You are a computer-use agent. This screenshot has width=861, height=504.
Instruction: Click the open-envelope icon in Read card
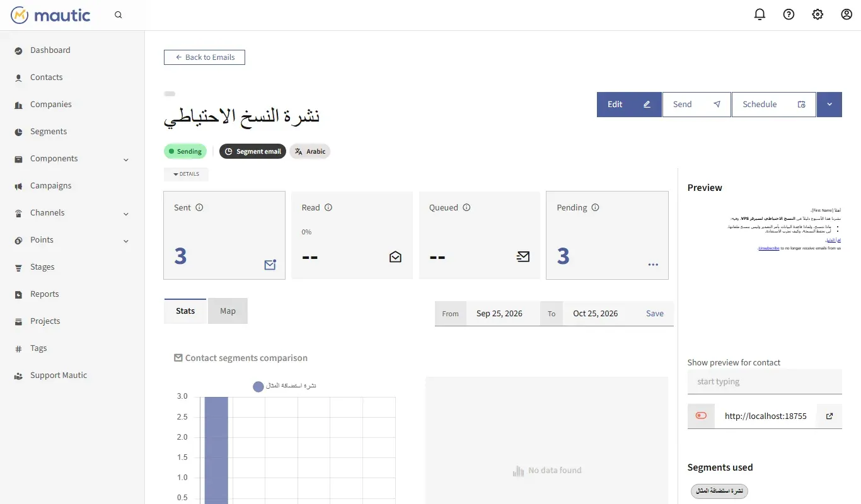(x=395, y=256)
